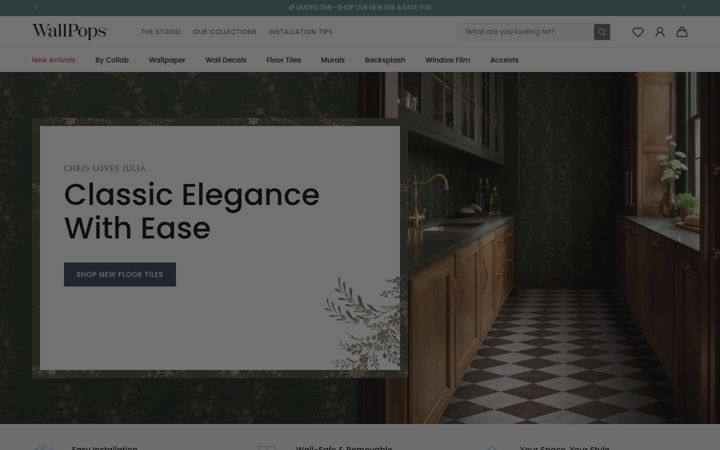Click the Classic Elegance With Ease heading
720x450 pixels.
pyautogui.click(x=191, y=211)
